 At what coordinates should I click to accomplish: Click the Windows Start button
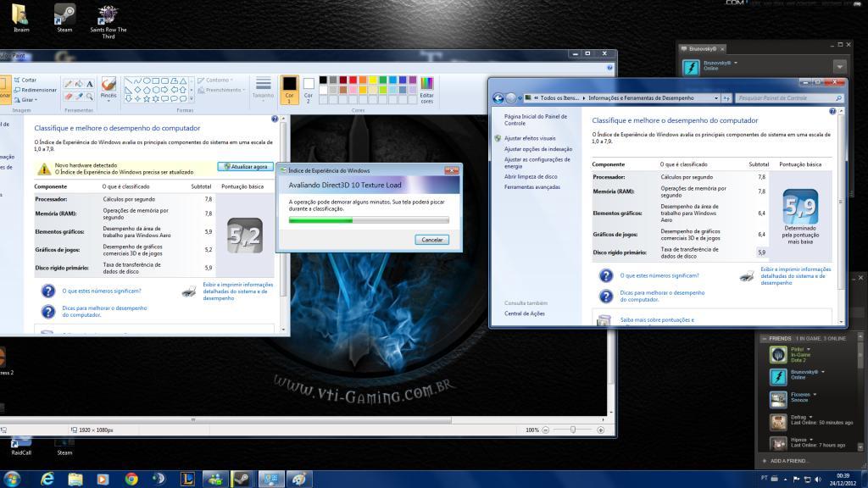click(x=12, y=479)
